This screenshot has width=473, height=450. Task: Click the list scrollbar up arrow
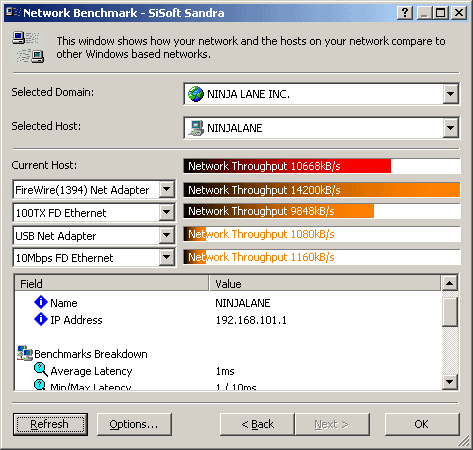click(x=450, y=283)
